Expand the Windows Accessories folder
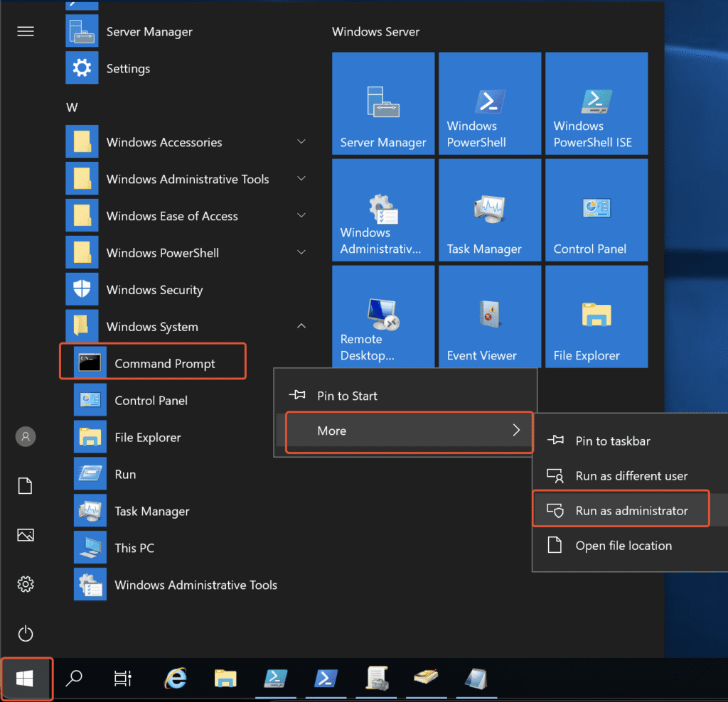Screen dimensions: 728x702 (186, 142)
